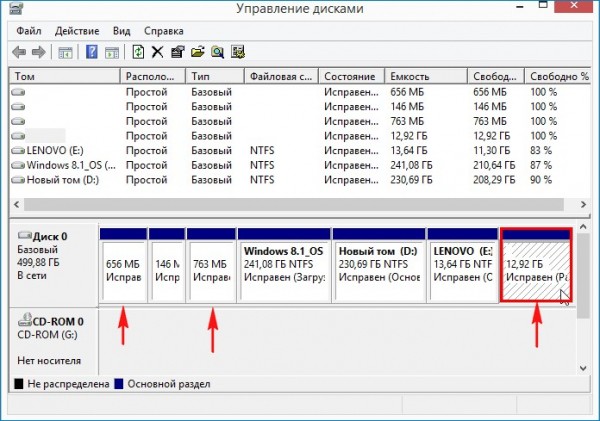Click the disk pane vertical scrollbar thumb
The image size is (600, 421).
583,276
